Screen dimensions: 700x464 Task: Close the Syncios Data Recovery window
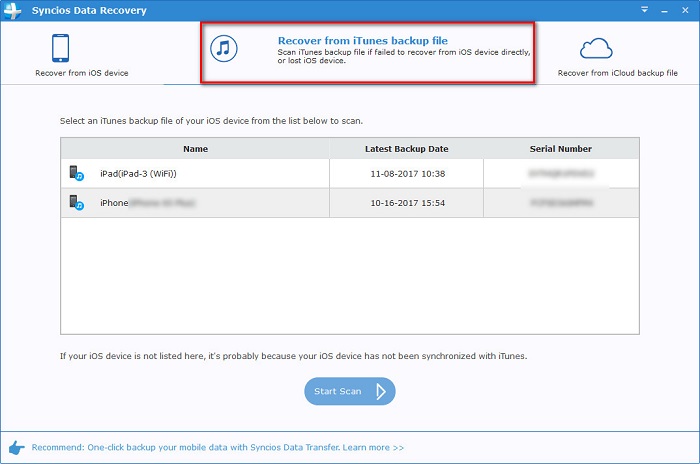pos(685,10)
